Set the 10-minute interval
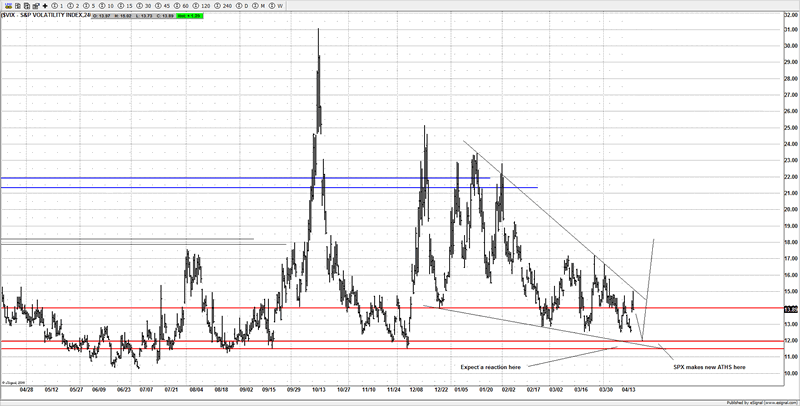The width and height of the screenshot is (800, 406). pos(107,6)
